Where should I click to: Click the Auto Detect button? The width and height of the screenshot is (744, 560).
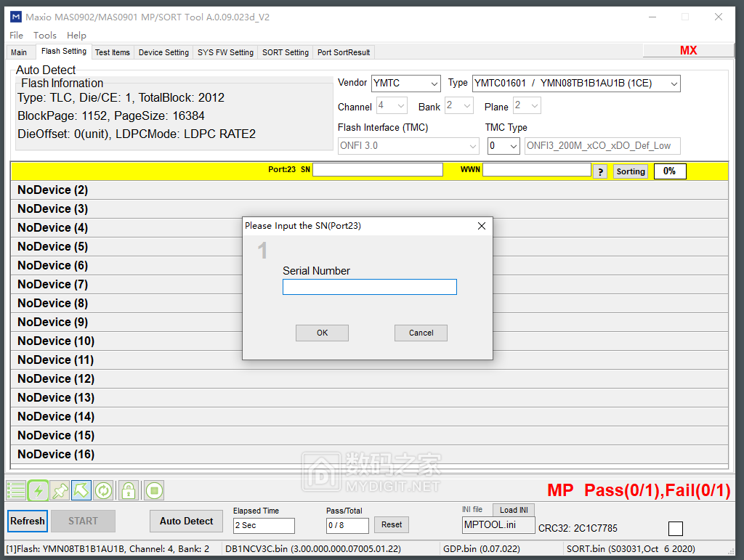click(187, 521)
